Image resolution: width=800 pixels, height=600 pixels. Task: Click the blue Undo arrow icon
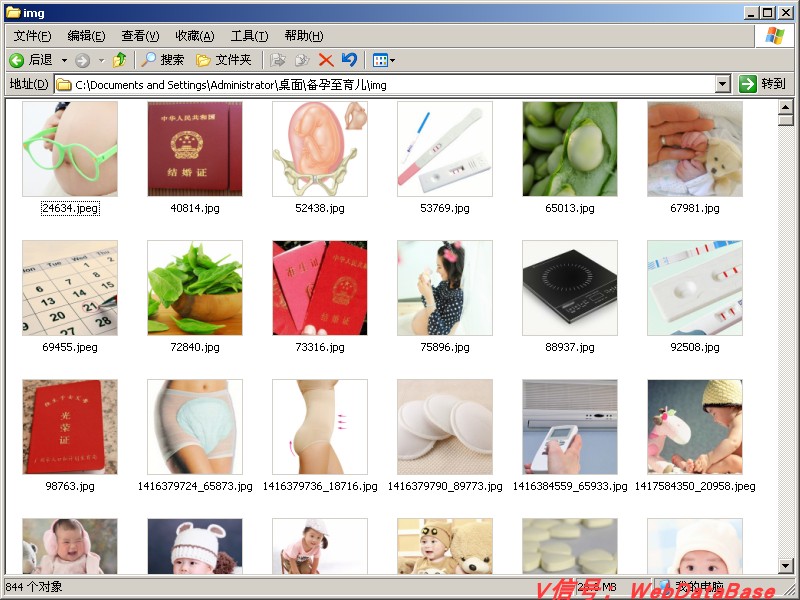[349, 60]
